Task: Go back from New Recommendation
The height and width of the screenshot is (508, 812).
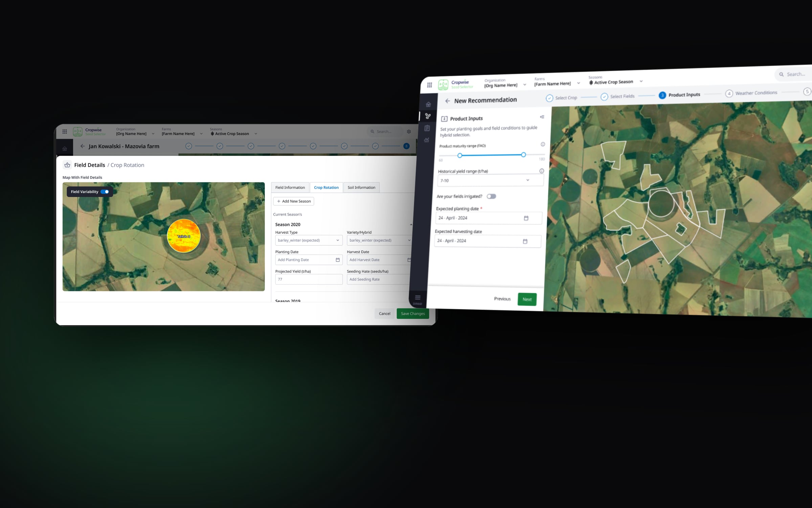Action: (447, 101)
